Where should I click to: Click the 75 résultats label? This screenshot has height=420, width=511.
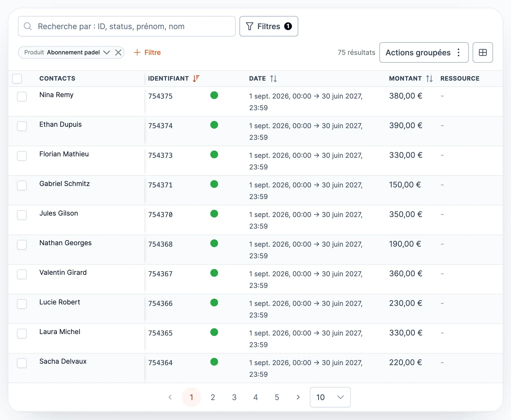(356, 52)
